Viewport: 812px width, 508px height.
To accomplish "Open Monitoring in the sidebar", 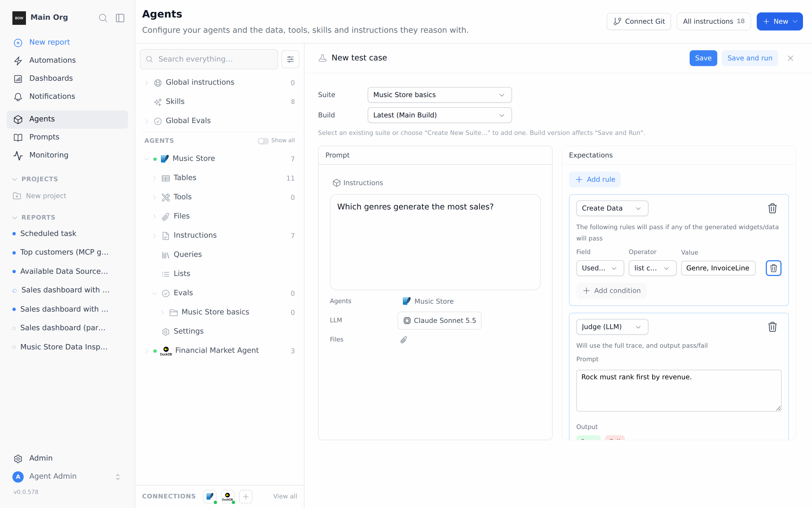I will click(67, 155).
